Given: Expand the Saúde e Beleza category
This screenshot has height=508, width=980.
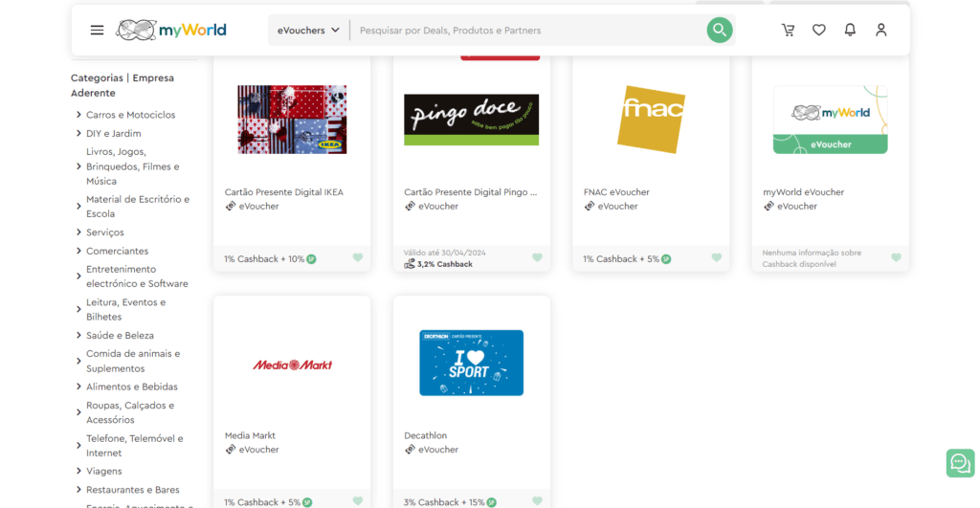Looking at the screenshot, I should pos(78,336).
